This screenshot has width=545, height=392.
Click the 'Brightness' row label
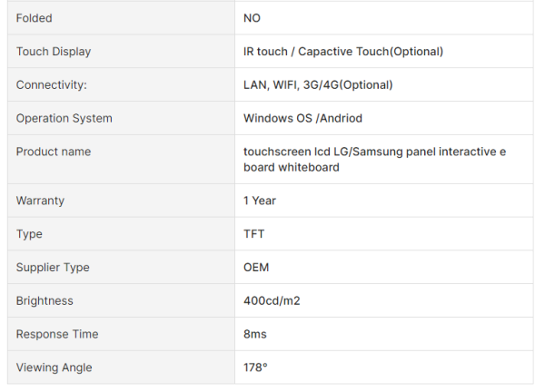click(45, 301)
